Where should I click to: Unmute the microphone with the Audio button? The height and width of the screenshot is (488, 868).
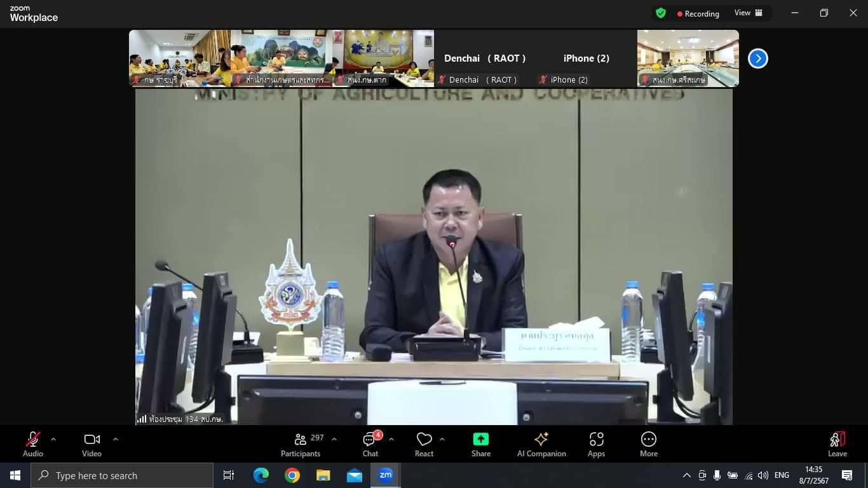click(33, 444)
